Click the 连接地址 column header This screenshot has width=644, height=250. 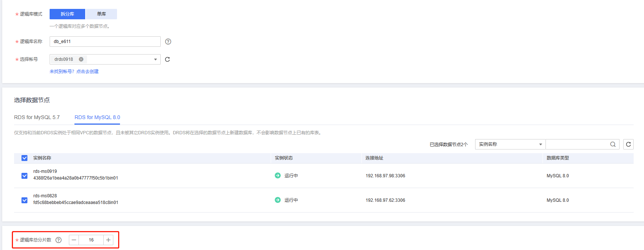point(374,158)
